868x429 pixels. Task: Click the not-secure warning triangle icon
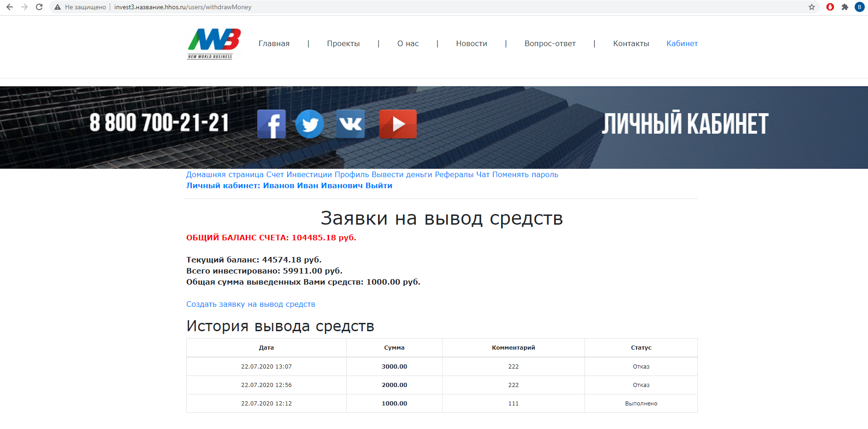(58, 7)
